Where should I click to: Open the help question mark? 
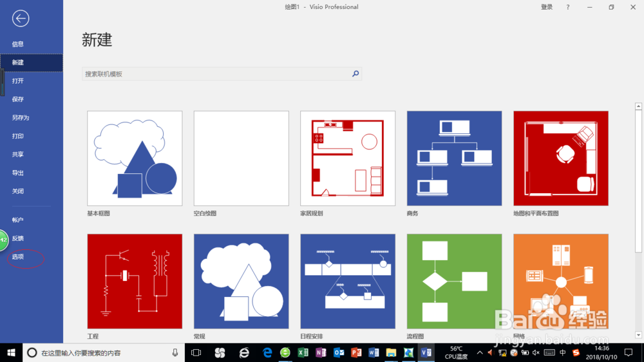[568, 7]
